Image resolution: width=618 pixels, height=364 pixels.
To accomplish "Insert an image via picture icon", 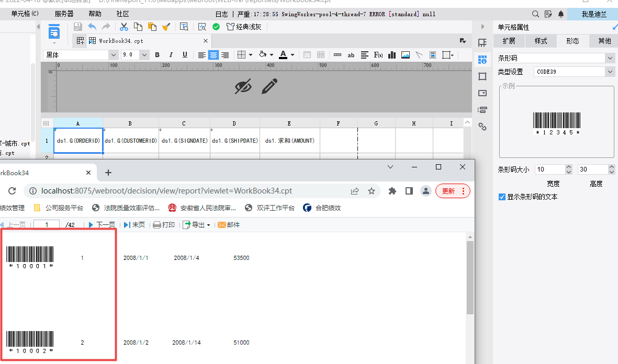I will click(x=406, y=55).
